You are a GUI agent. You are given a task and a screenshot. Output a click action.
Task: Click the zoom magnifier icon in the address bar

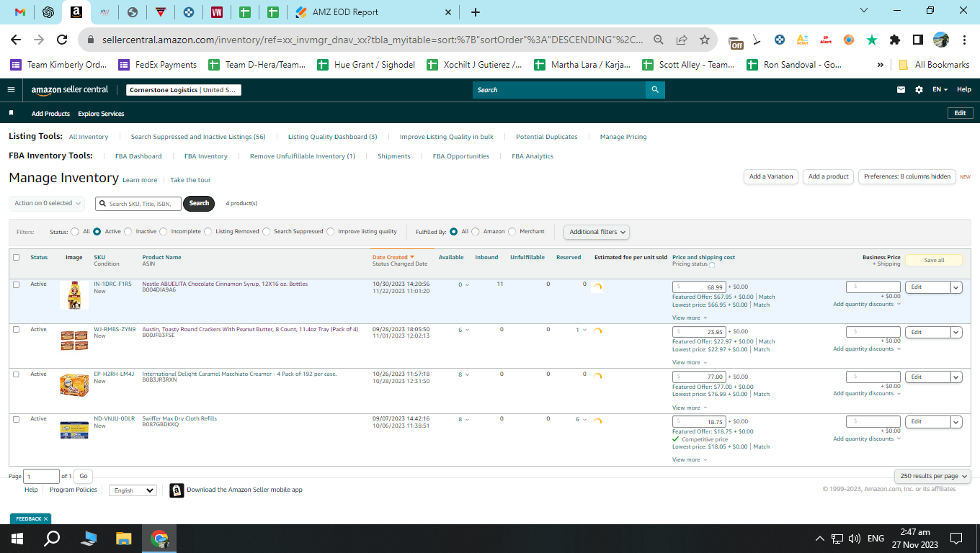(659, 40)
